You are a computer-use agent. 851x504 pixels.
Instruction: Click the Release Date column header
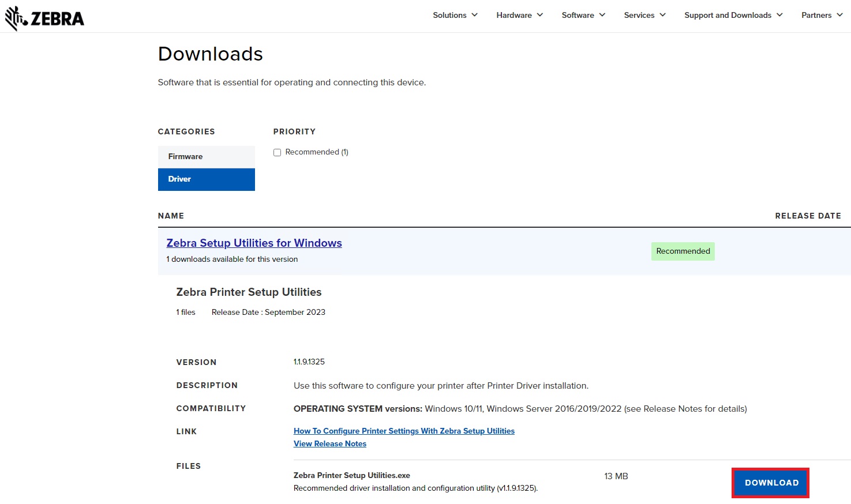tap(808, 216)
